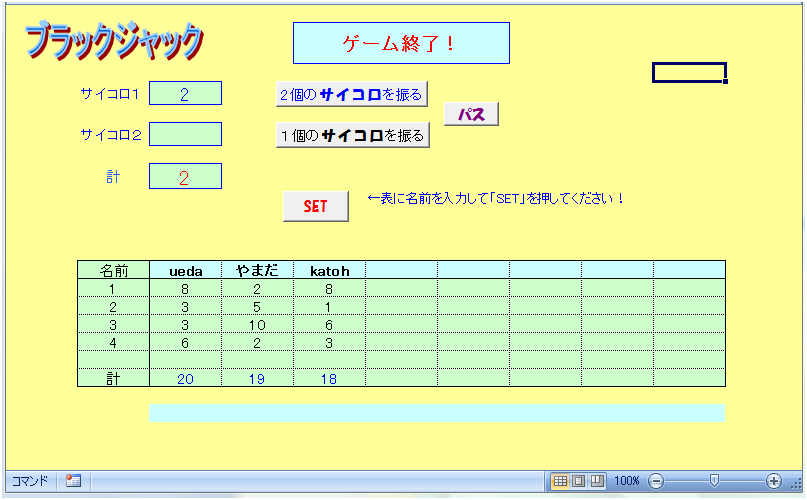Click the ゲーム終了！ message box
This screenshot has height=500, width=807.
(x=401, y=43)
